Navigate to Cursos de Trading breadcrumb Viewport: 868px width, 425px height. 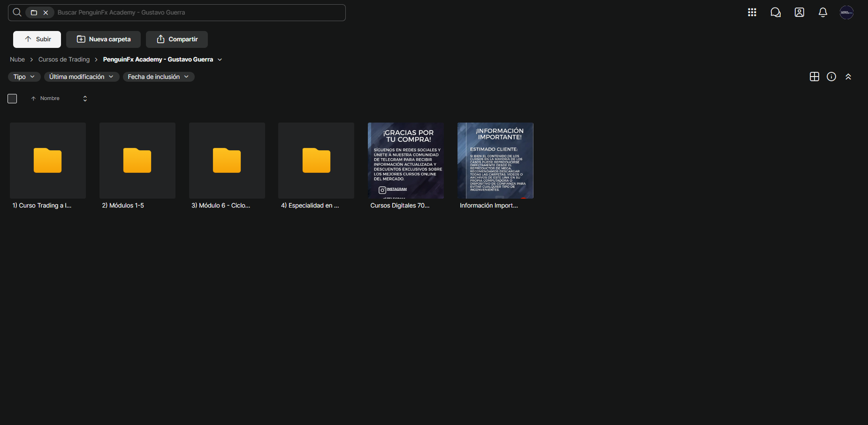pos(64,60)
